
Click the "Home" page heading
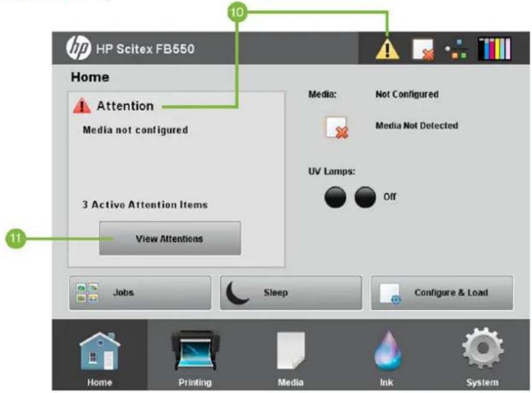coord(90,77)
